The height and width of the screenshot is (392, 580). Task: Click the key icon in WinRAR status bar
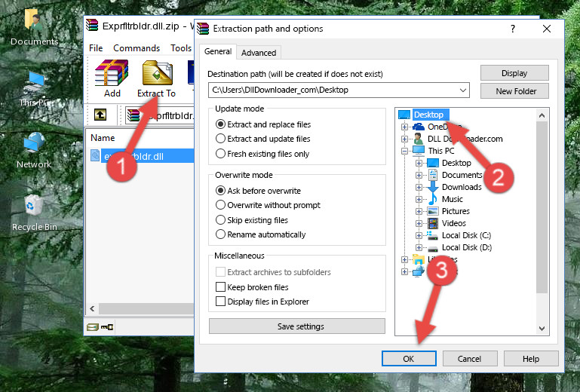pyautogui.click(x=107, y=327)
